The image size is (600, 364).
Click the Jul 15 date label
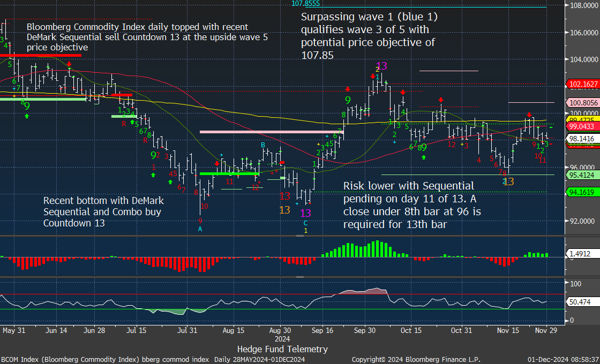[x=137, y=330]
